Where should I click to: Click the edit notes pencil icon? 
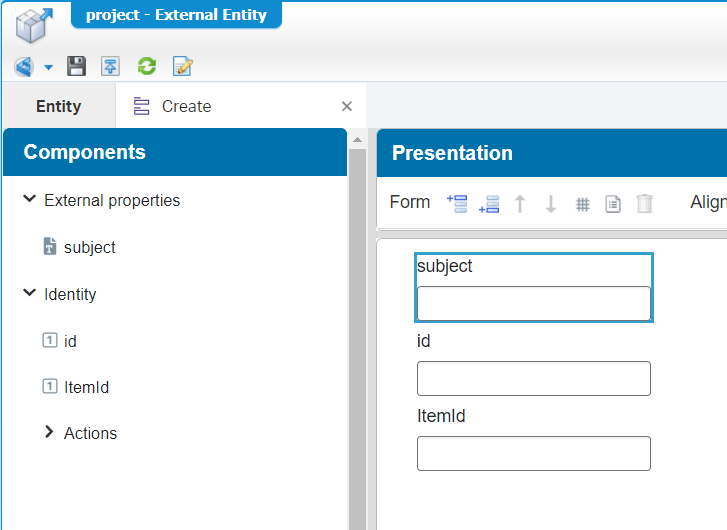(182, 67)
